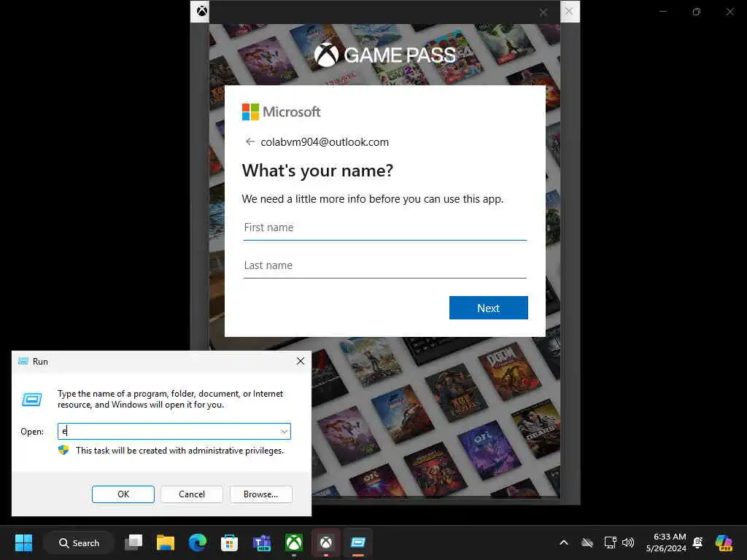
Task: Click the Next button in Microsoft dialog
Action: pyautogui.click(x=488, y=308)
